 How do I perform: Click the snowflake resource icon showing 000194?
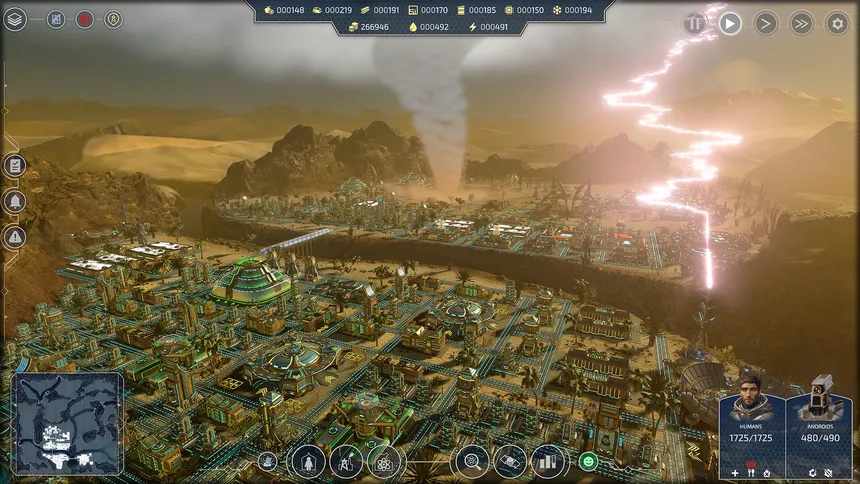557,10
